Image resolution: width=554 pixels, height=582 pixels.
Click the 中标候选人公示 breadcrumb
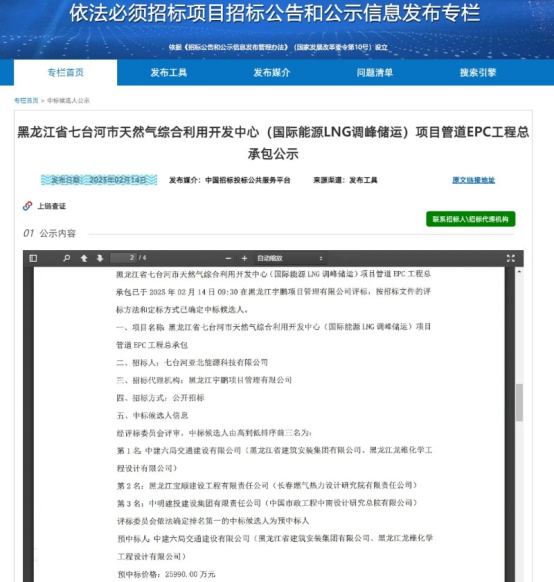click(68, 100)
